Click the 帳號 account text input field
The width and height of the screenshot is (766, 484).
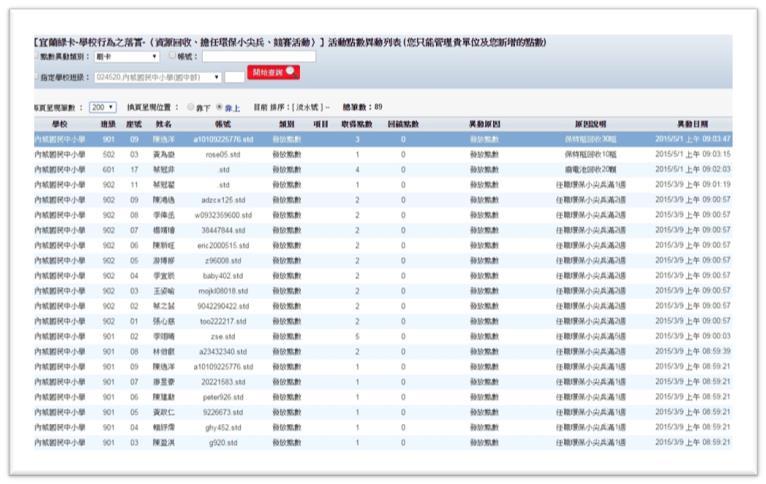click(258, 57)
